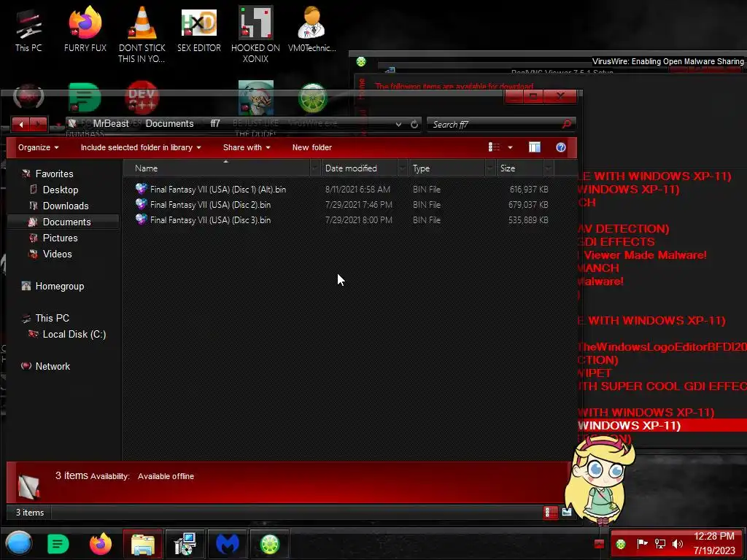Open Include selected folder in library dropdown
Image resolution: width=747 pixels, height=560 pixels.
[141, 147]
